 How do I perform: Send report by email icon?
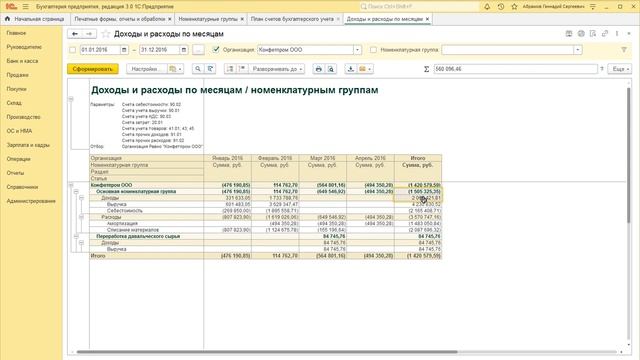pos(365,69)
